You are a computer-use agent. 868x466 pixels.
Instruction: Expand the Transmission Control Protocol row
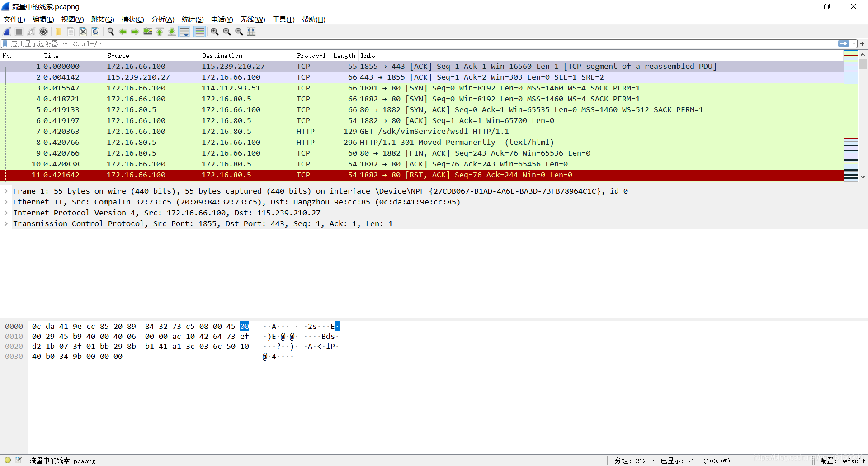point(6,223)
